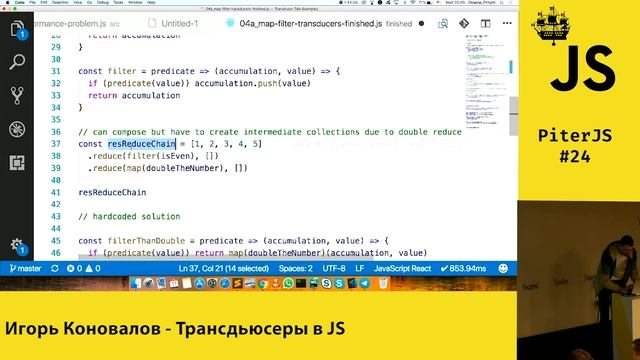The height and width of the screenshot is (360, 640).
Task: Click the selected resReduceChain identifier on line 37
Action: pos(141,144)
